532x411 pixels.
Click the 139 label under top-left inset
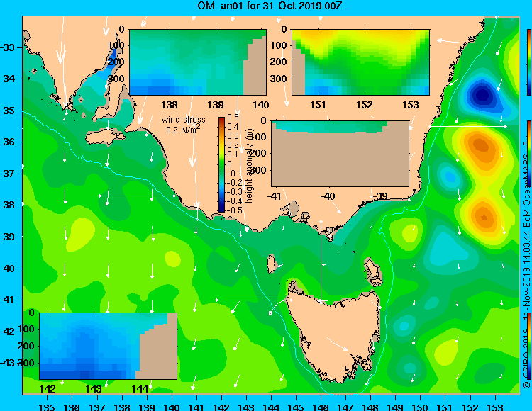[216, 105]
